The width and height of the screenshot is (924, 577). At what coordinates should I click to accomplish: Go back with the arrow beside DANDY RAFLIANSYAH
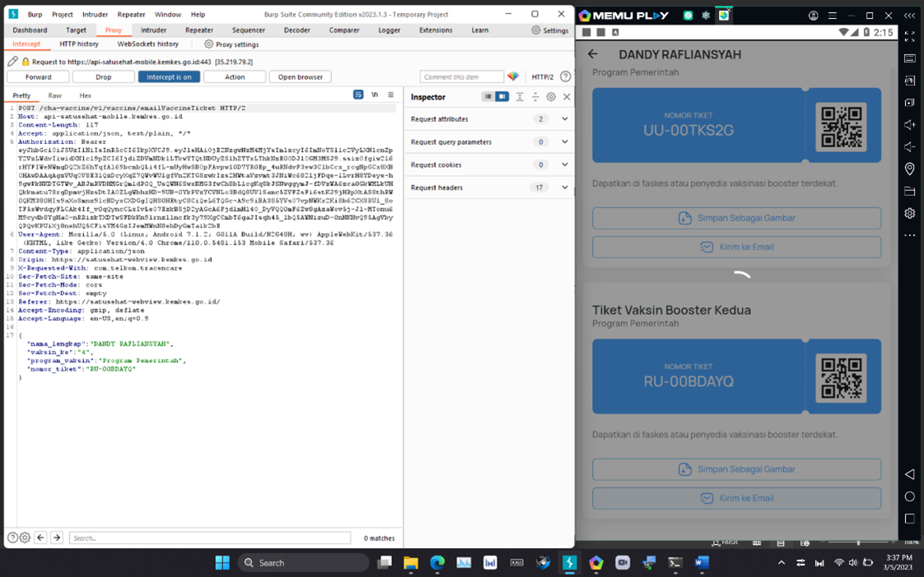(593, 54)
